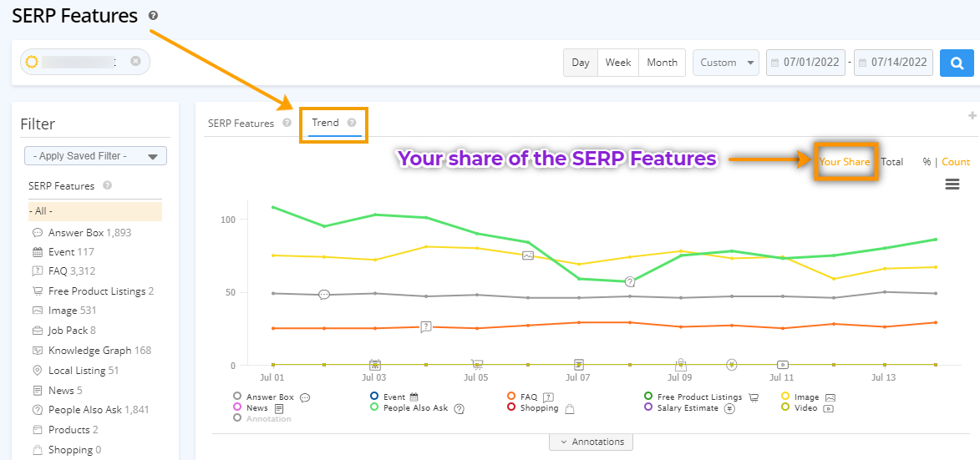Viewport: 980px width, 460px height.
Task: Click help icon next to Trend tab
Action: (x=351, y=123)
